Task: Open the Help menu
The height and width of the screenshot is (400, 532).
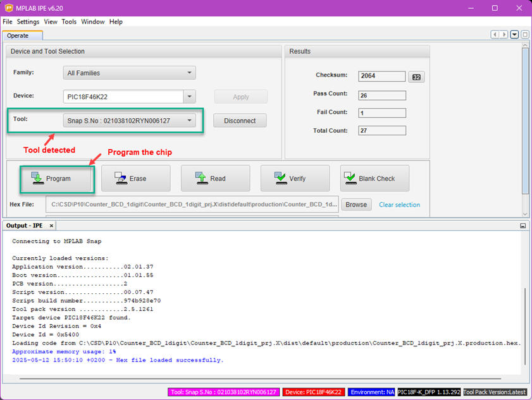Action: [116, 21]
